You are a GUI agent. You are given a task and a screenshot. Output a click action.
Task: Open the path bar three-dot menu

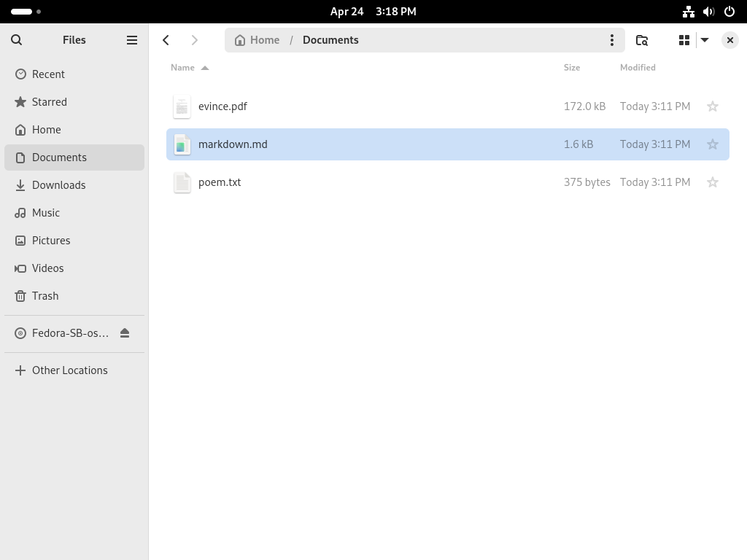612,40
